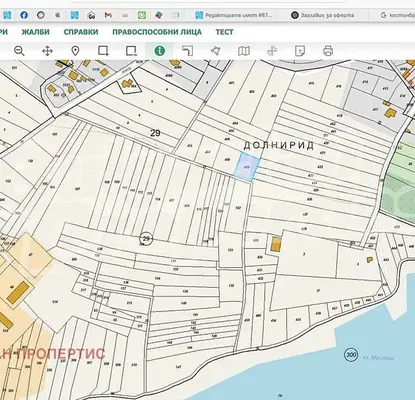Image resolution: width=415 pixels, height=400 pixels.
Task: Select the rectangle remove-selection tool
Action: 131,51
